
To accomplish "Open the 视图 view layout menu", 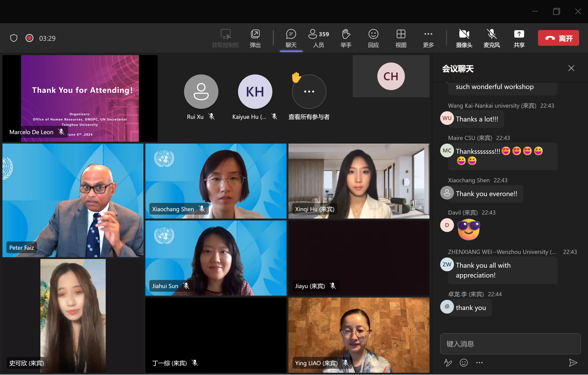I will (401, 38).
